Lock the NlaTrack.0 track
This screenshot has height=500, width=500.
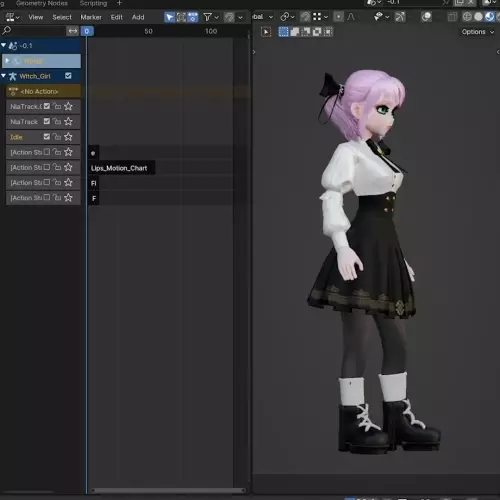57,106
